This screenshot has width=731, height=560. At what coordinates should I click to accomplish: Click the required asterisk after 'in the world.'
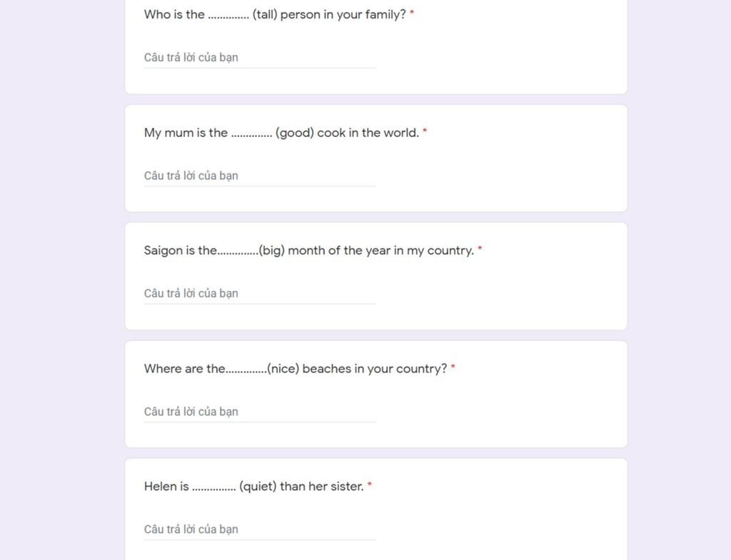pos(425,131)
